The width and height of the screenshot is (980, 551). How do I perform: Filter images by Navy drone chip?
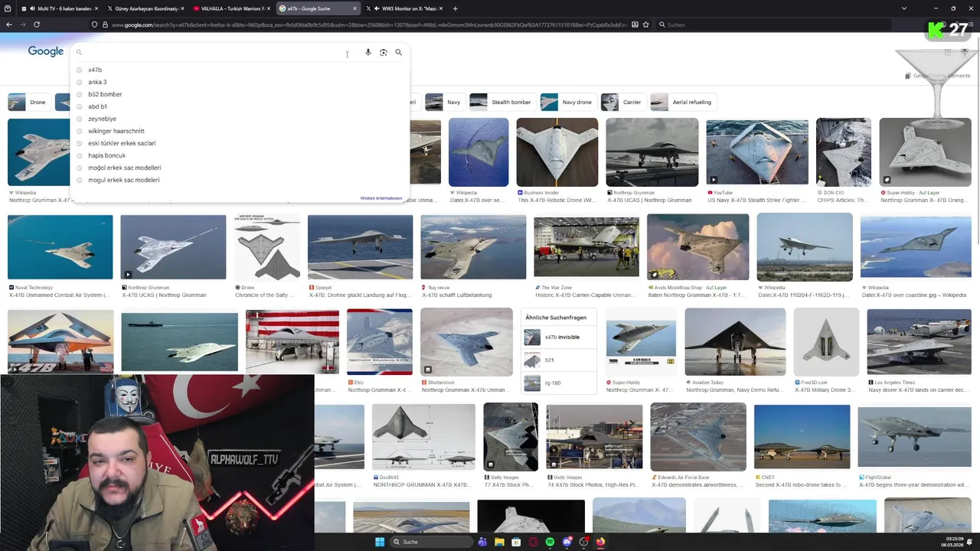(568, 102)
